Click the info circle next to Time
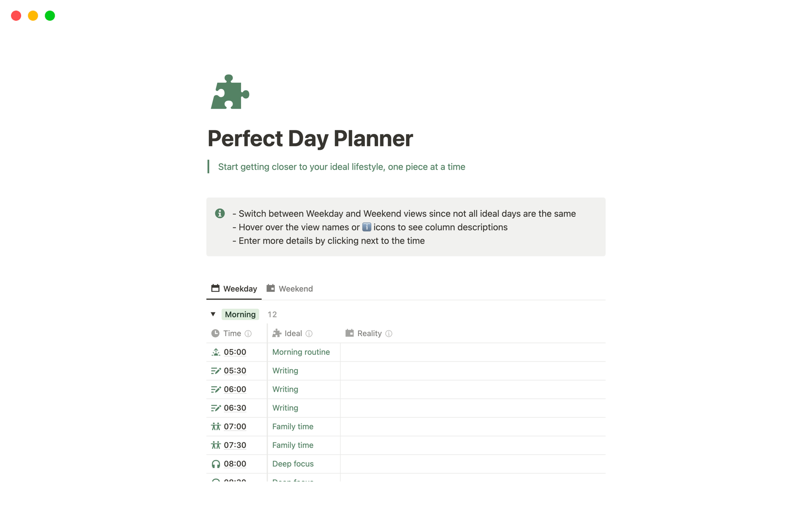The image size is (812, 508). click(x=249, y=334)
